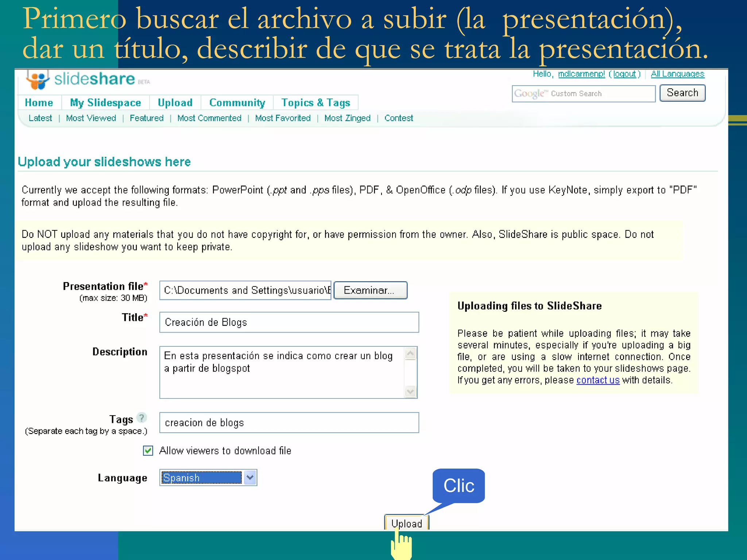Open the contact us link
747x560 pixels.
pyautogui.click(x=598, y=380)
